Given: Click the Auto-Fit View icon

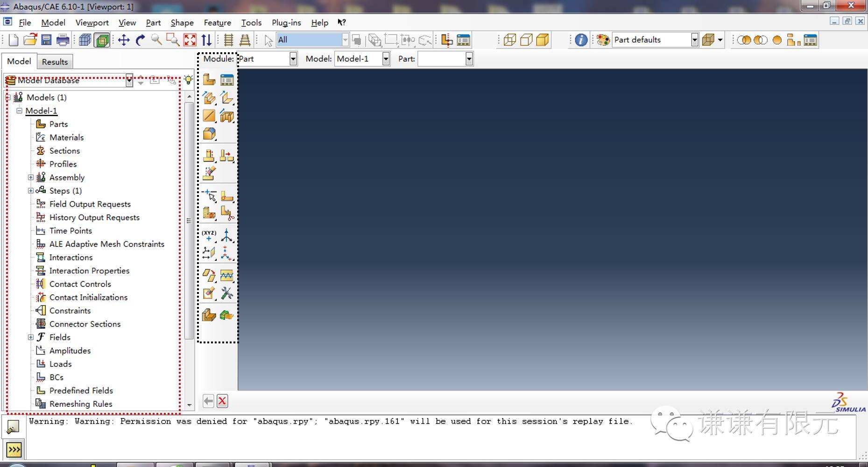Looking at the screenshot, I should [190, 40].
